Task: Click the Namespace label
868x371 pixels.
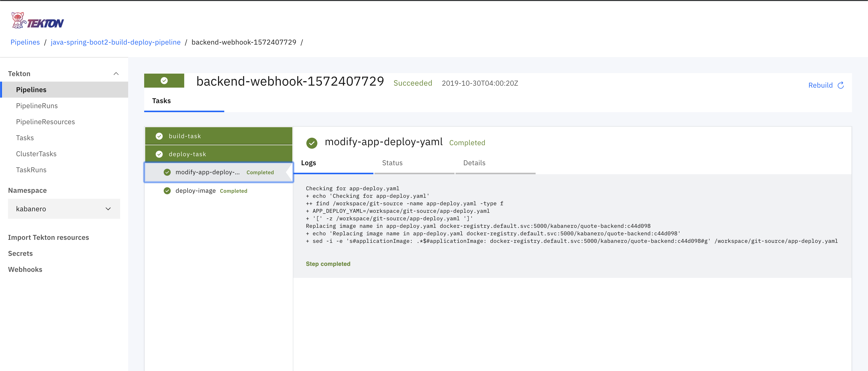Action: tap(27, 191)
